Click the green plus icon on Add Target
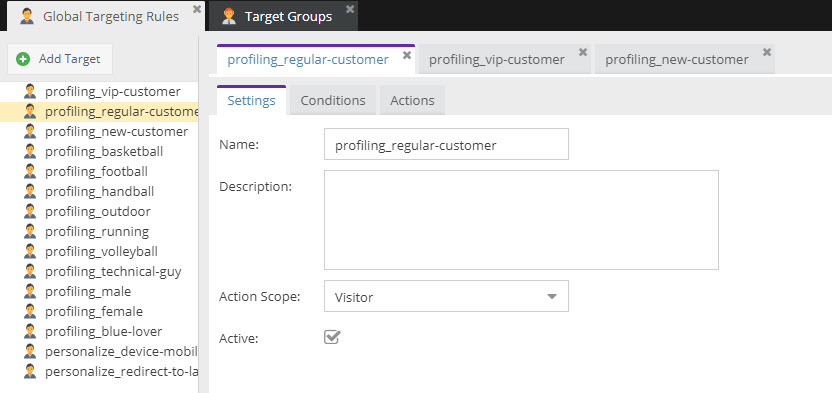This screenshot has height=393, width=832. click(23, 59)
